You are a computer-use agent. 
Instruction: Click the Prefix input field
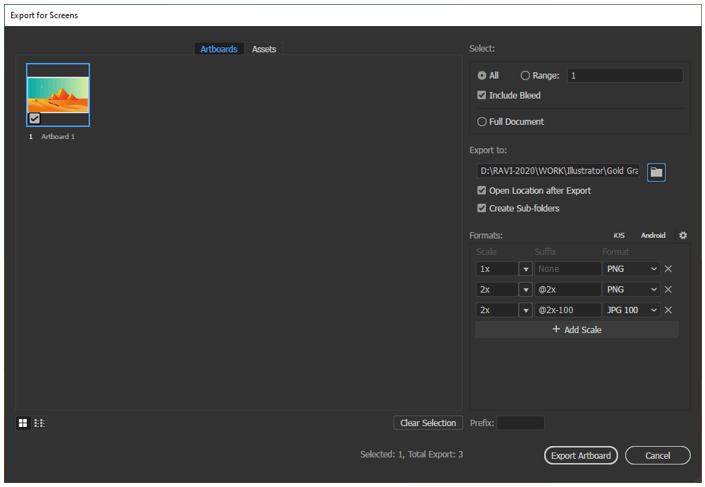[x=521, y=423]
